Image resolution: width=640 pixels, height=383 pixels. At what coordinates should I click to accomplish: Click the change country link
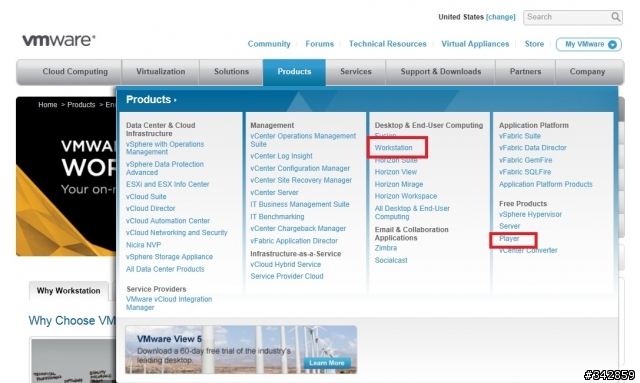pos(500,17)
